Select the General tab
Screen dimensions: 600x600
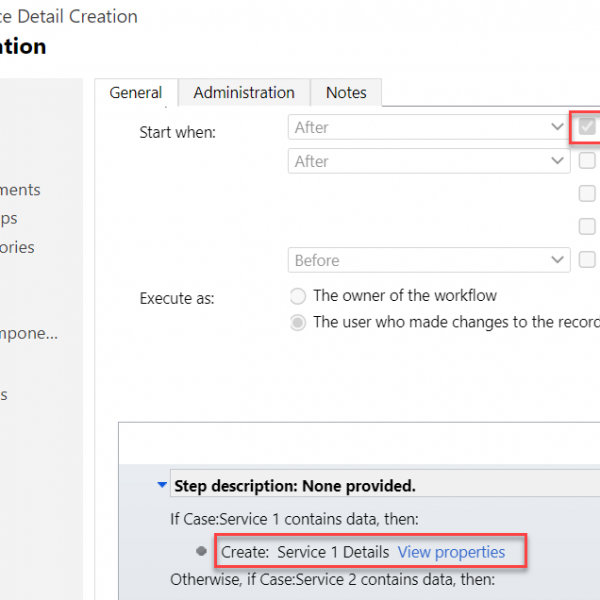pos(136,93)
